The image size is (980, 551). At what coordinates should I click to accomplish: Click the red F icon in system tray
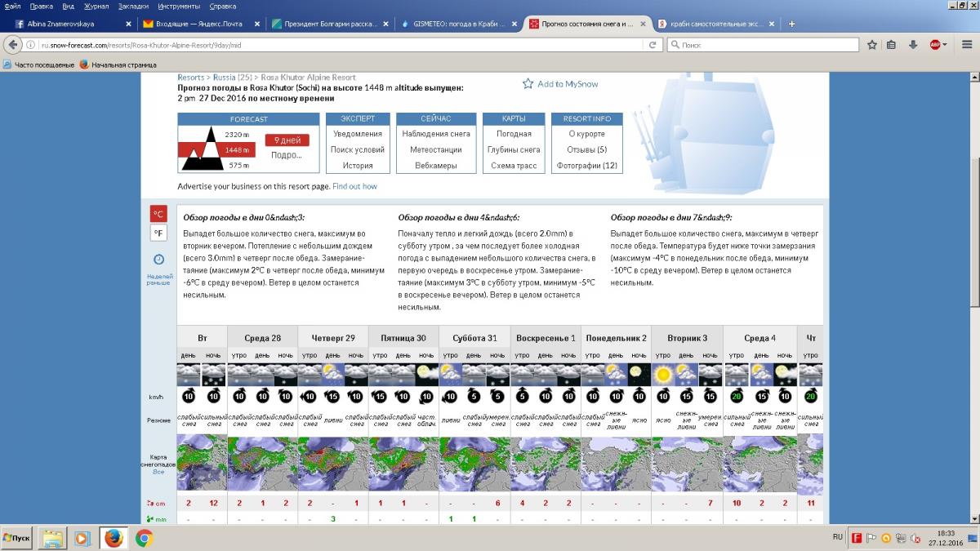[857, 538]
